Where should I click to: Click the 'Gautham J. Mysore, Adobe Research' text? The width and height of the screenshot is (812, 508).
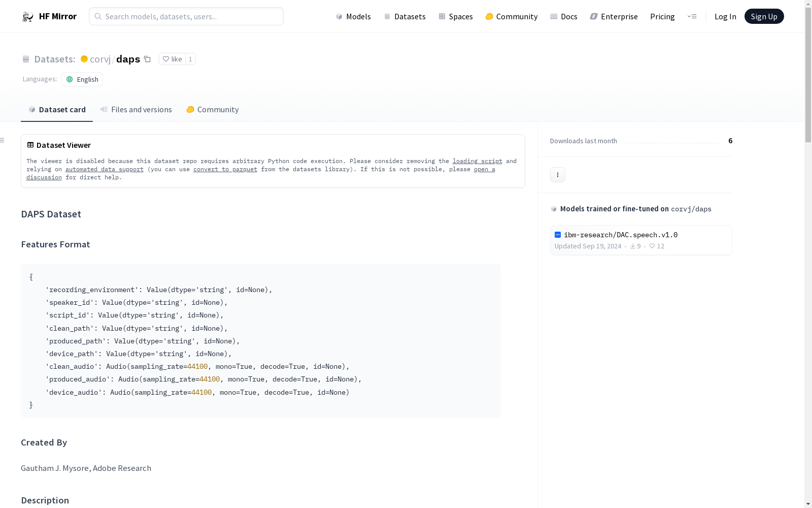pos(86,468)
